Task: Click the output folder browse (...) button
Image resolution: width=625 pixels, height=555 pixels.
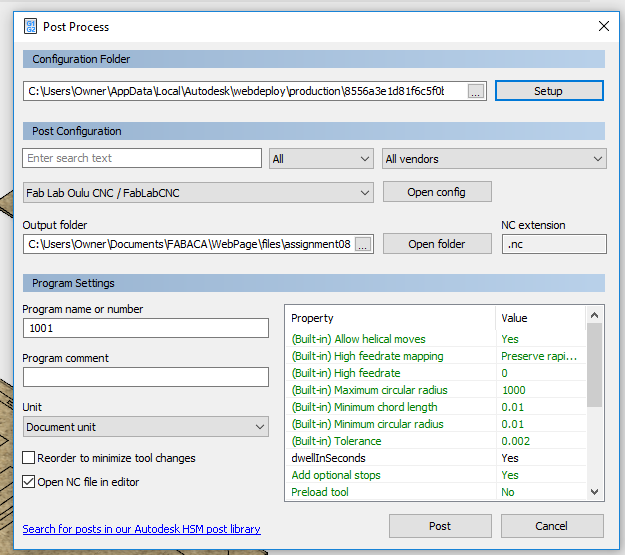Action: click(x=363, y=244)
